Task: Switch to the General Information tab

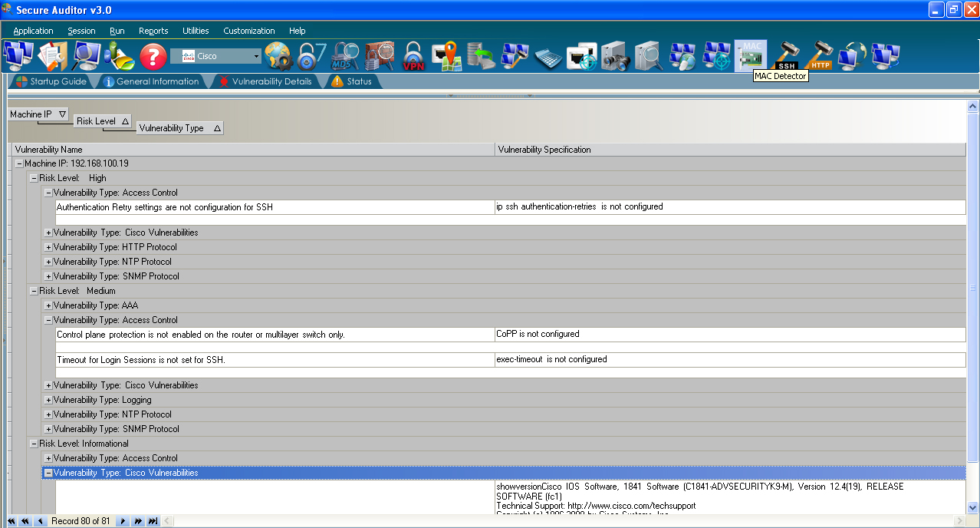Action: [151, 81]
